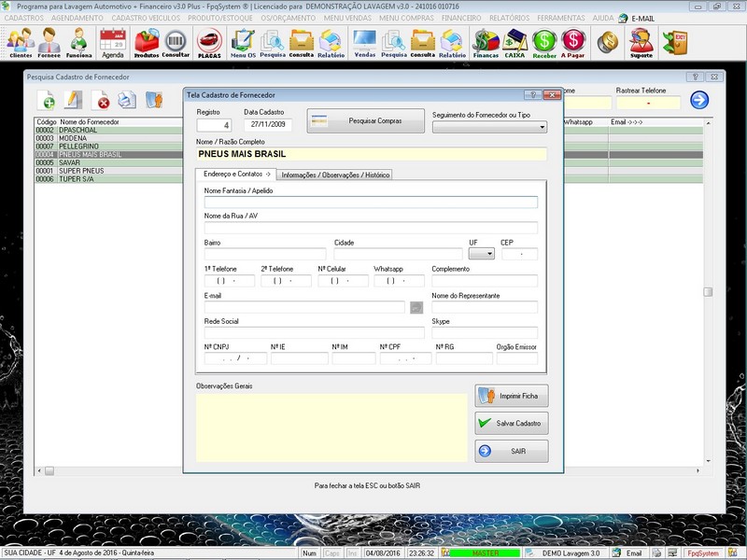Click the gold coins toolbar icon

[x=608, y=42]
